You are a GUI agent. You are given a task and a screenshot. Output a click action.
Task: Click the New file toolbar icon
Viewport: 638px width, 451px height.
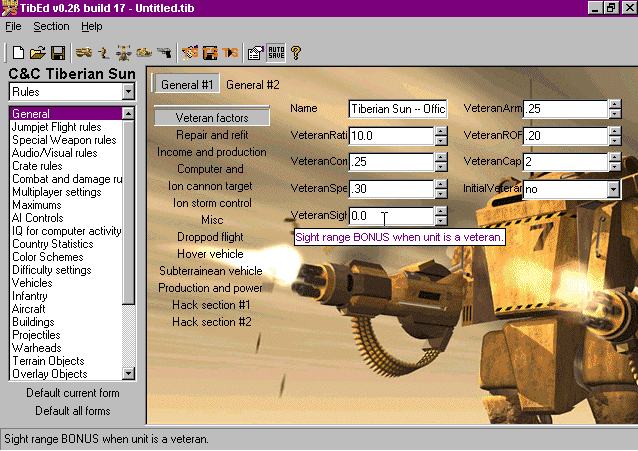point(18,53)
